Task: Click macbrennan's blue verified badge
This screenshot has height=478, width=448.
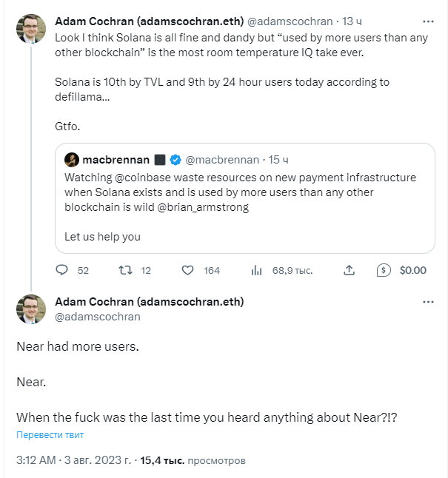Action: (175, 160)
